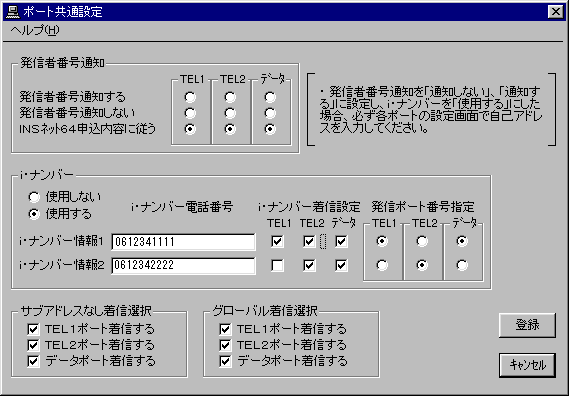Select INSネット64申込内容に従う for TEL2
Screen dimensions: 569x396
coord(230,129)
